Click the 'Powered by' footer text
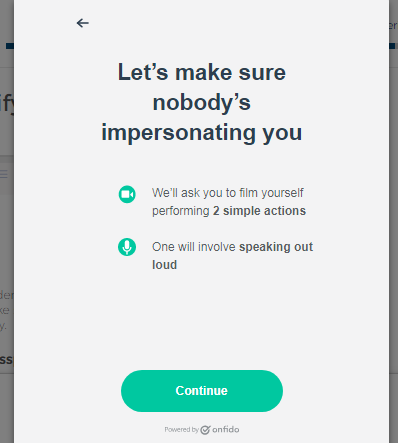The height and width of the screenshot is (443, 398). tap(181, 430)
